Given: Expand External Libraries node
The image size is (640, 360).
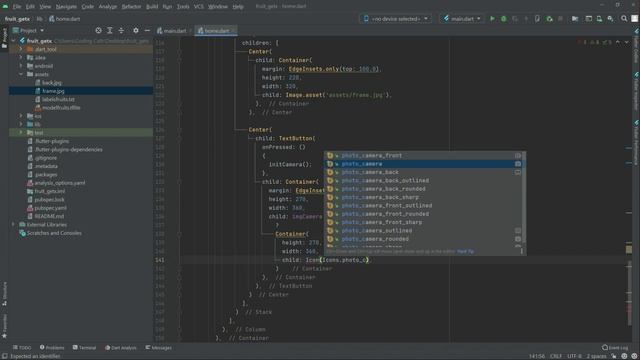Looking at the screenshot, I should pos(13,224).
